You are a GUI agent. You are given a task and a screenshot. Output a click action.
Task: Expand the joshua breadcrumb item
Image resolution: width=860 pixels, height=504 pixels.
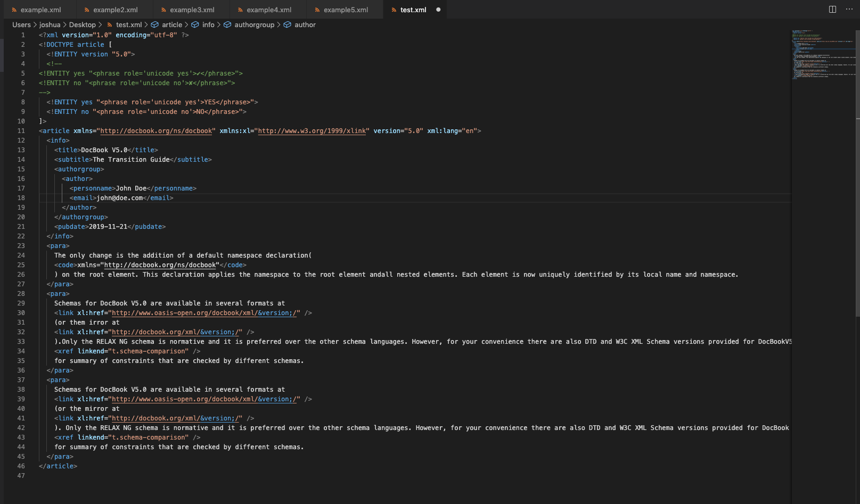[x=50, y=24]
